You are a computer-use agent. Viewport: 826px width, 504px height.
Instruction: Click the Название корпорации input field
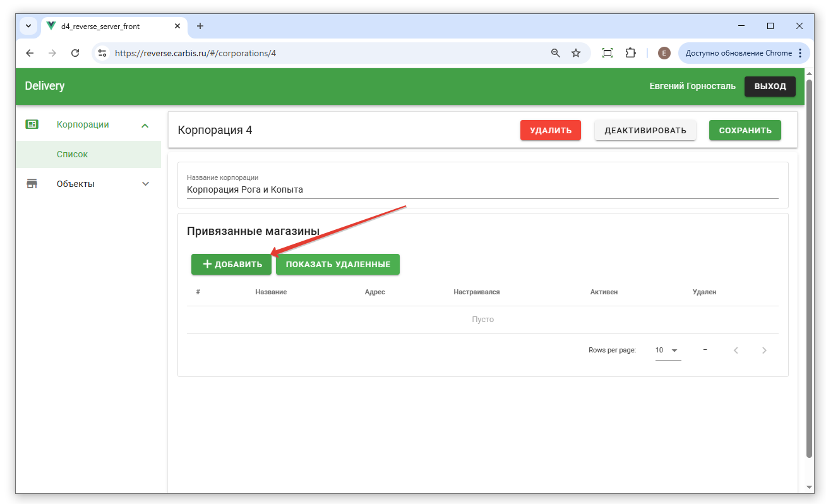pyautogui.click(x=482, y=189)
